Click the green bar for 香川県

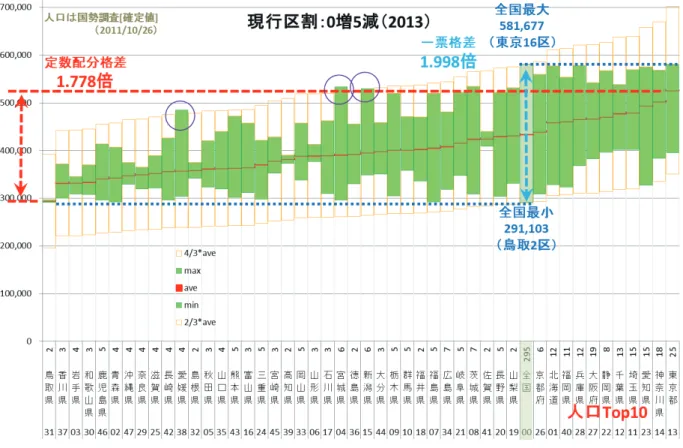coord(62,181)
